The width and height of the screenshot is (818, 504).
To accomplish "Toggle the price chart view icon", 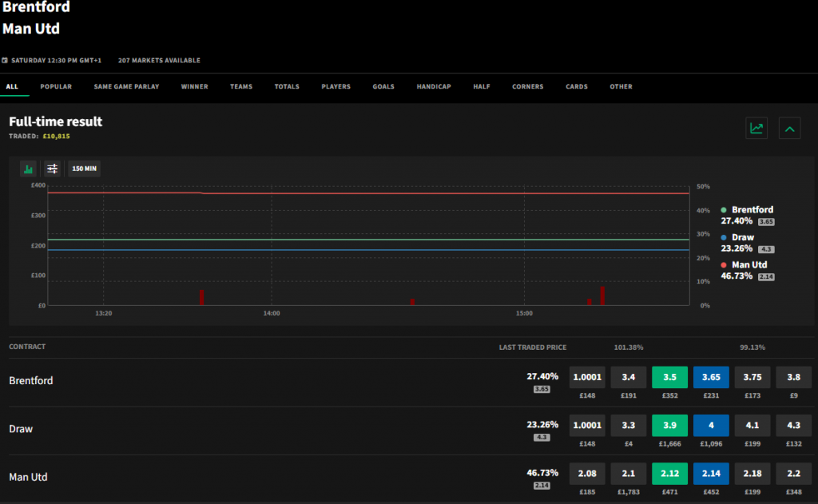I will 756,128.
